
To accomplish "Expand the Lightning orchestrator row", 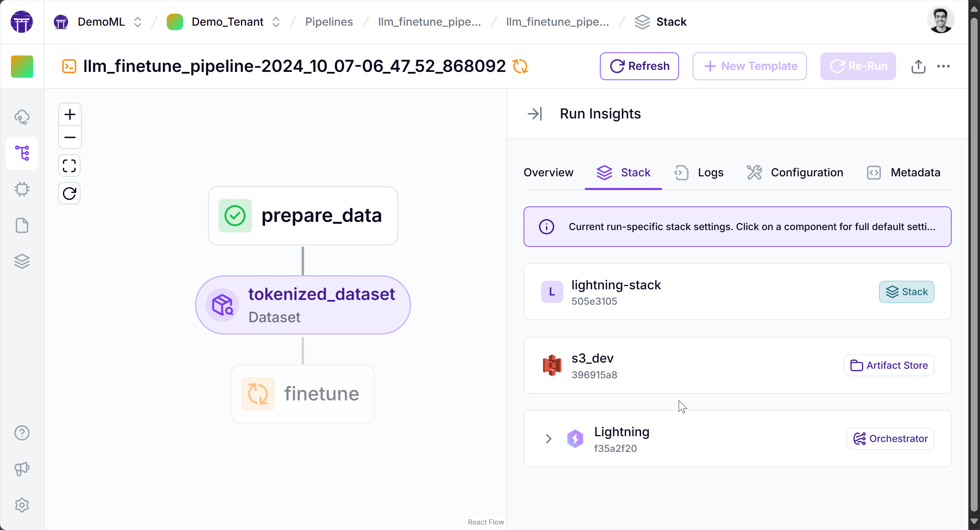I will [x=548, y=439].
